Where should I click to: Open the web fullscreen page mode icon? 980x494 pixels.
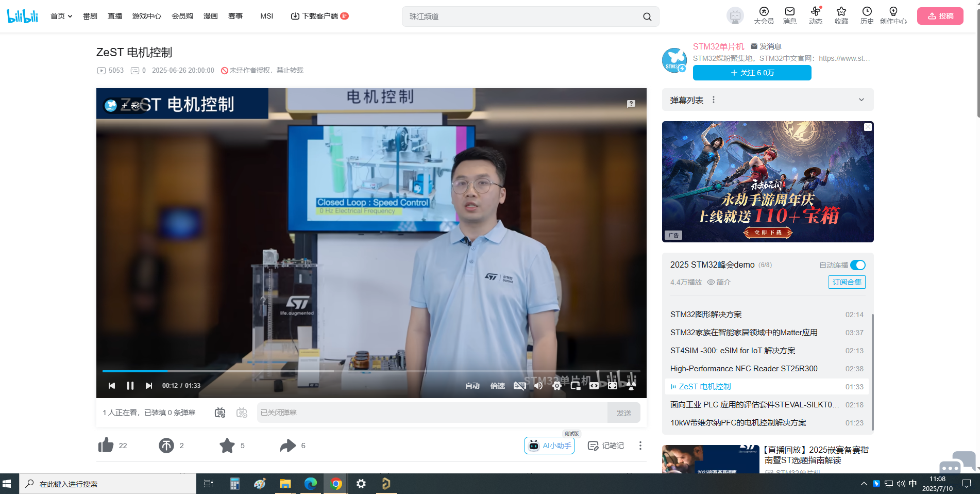[x=613, y=385]
